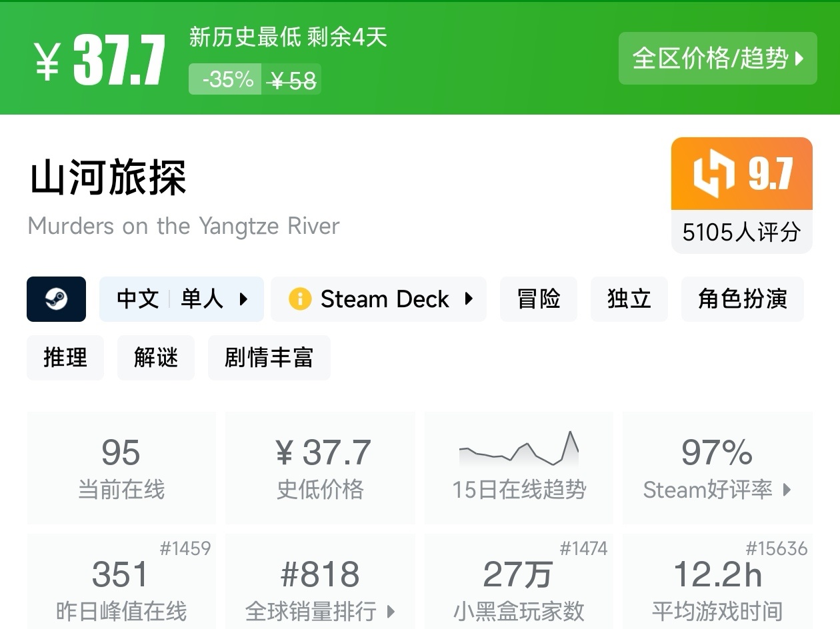Tap the 27万 小黑盒玩家数 card

tap(519, 581)
